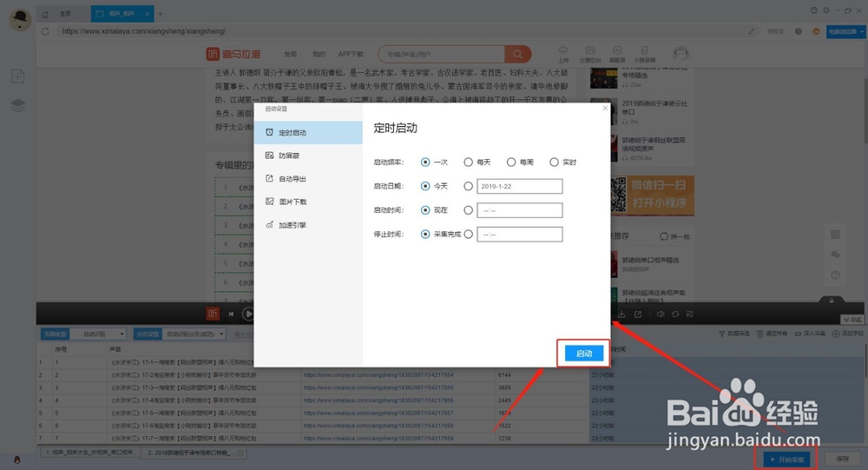This screenshot has height=470, width=868.
Task: Click the 开始采集 button
Action: click(786, 460)
